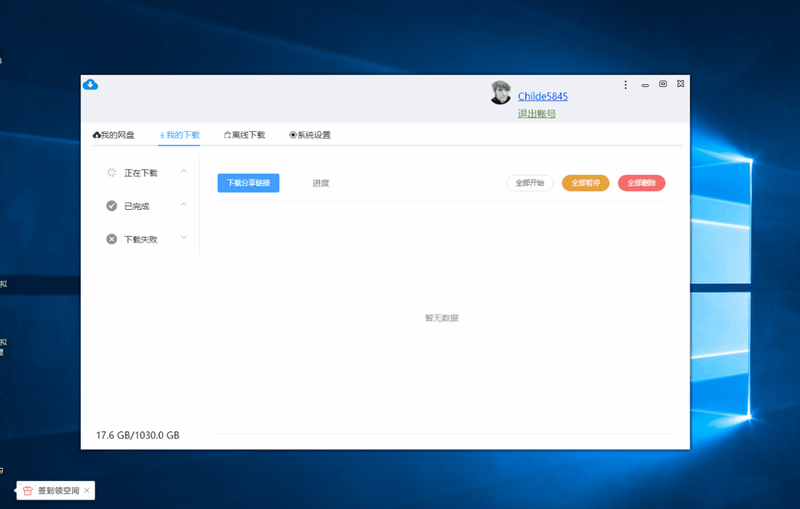Dismiss the 签到领空间 popup with its X

point(87,491)
